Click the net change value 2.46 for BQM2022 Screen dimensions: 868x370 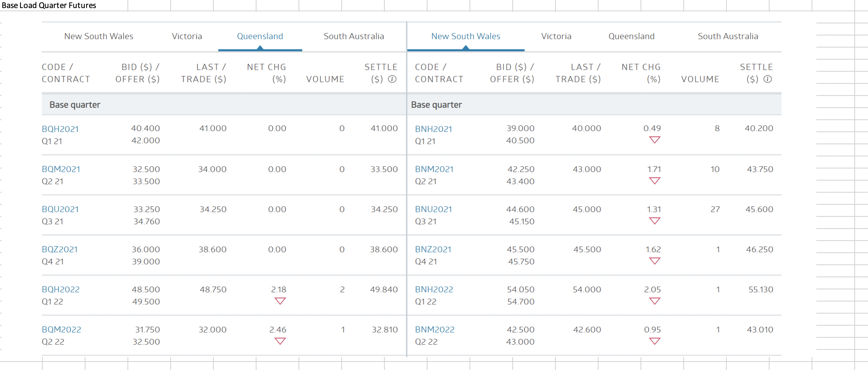point(278,330)
